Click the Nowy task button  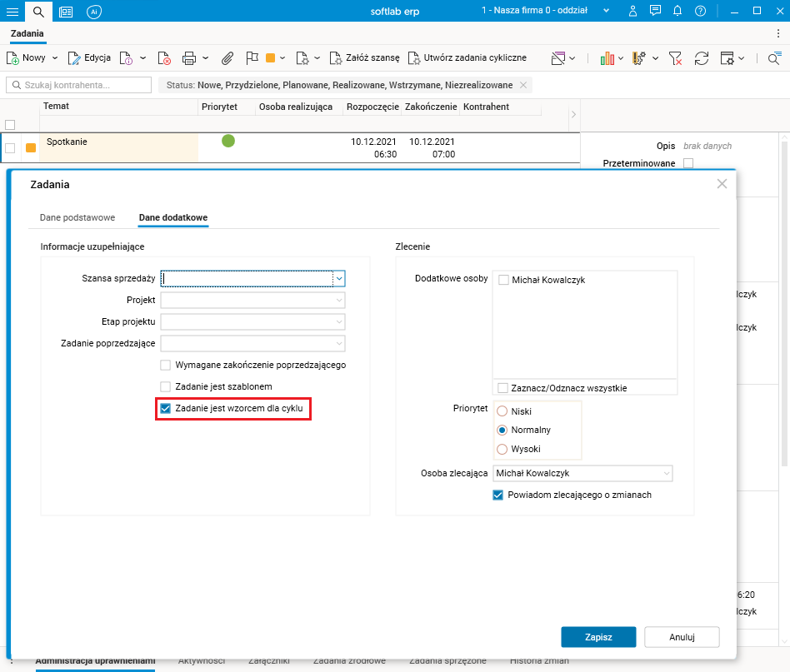(26, 58)
